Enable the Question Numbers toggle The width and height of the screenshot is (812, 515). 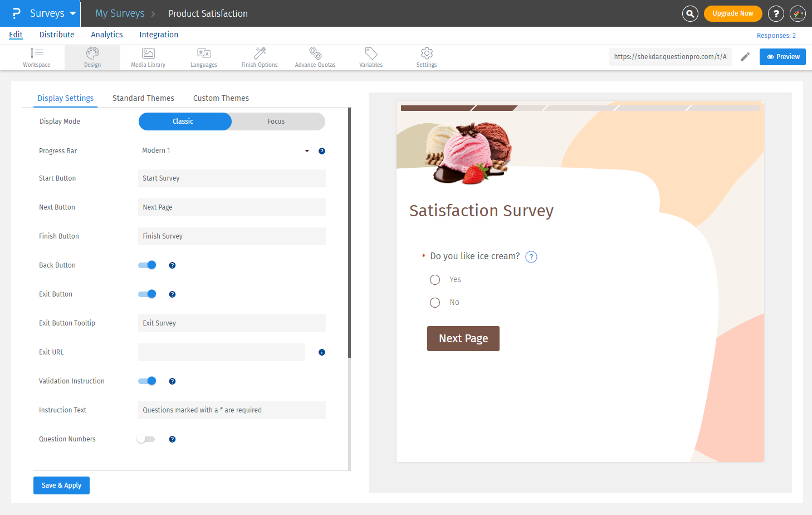pos(146,439)
